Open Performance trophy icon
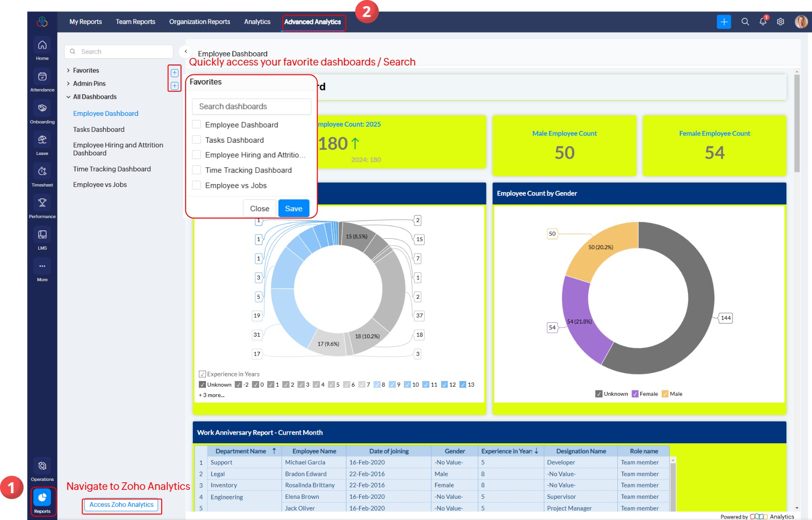 (x=42, y=203)
